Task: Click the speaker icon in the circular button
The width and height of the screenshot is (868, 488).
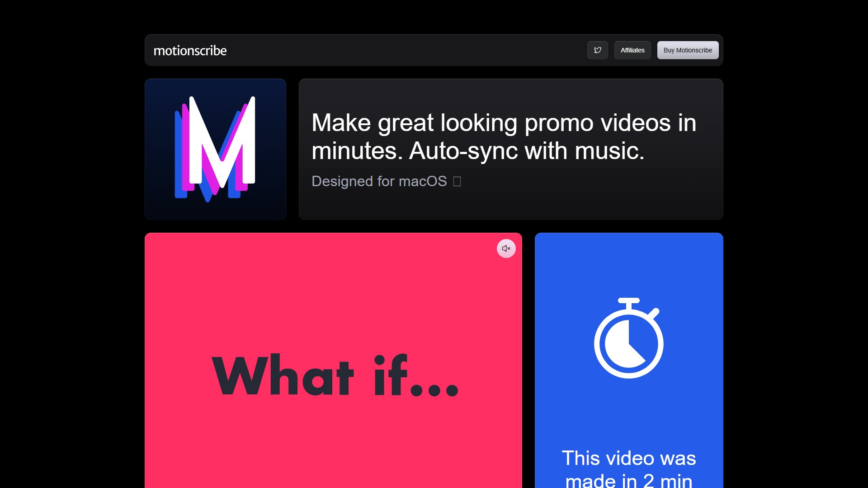Action: tap(506, 248)
